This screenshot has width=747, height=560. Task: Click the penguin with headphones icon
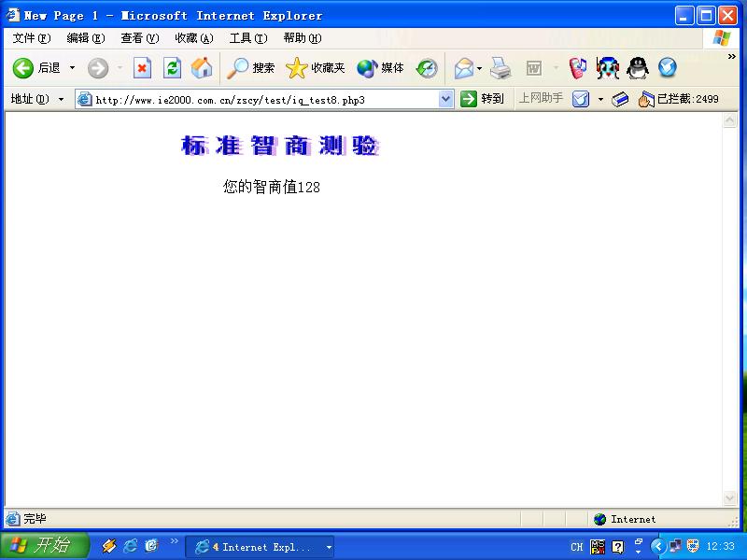[x=608, y=68]
